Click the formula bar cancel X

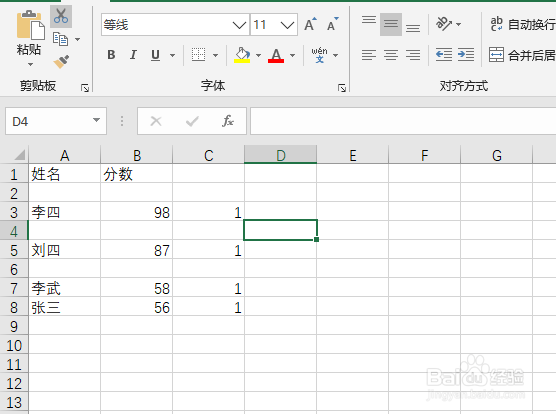[156, 121]
